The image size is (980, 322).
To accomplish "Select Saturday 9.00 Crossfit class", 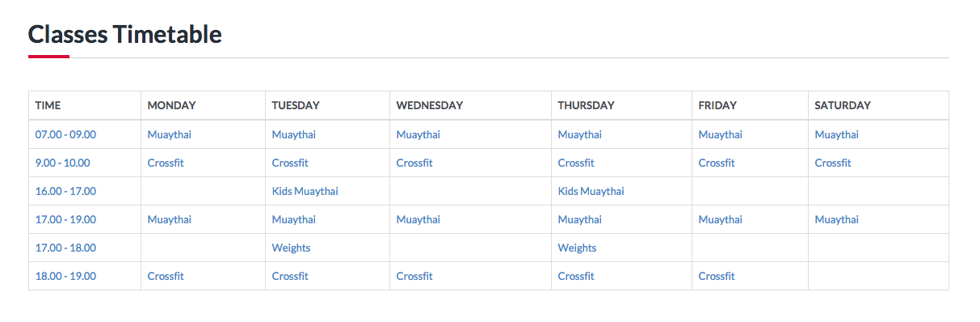I will [x=833, y=163].
